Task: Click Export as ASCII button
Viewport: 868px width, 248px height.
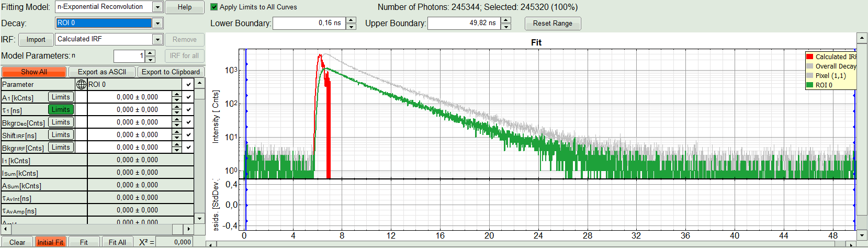Action: click(102, 72)
